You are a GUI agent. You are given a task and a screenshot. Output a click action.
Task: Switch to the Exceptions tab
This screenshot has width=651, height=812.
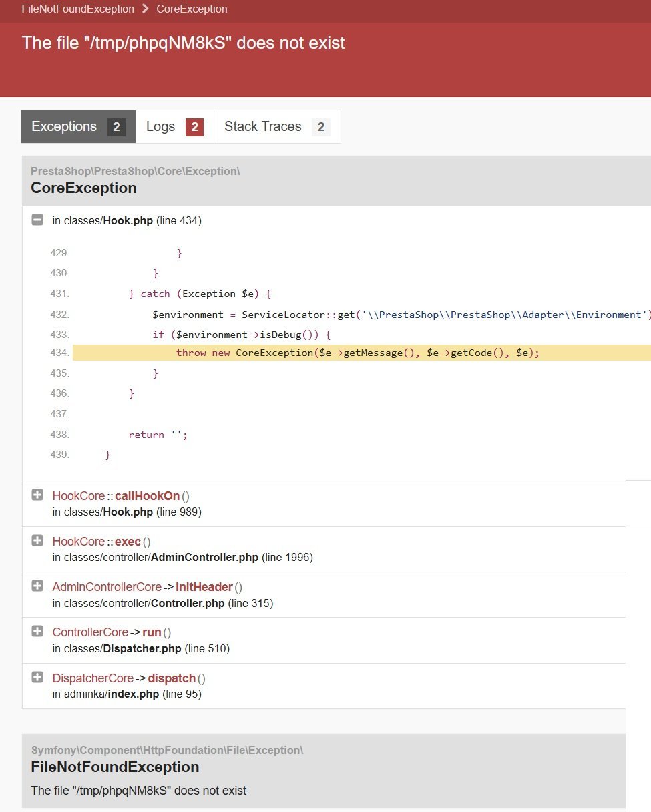pos(64,127)
